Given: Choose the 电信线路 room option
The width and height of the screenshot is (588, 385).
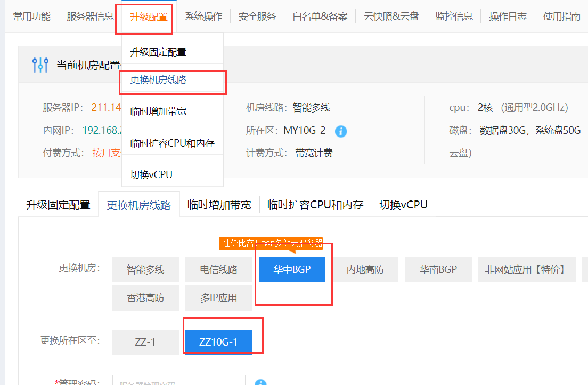Looking at the screenshot, I should [x=218, y=269].
